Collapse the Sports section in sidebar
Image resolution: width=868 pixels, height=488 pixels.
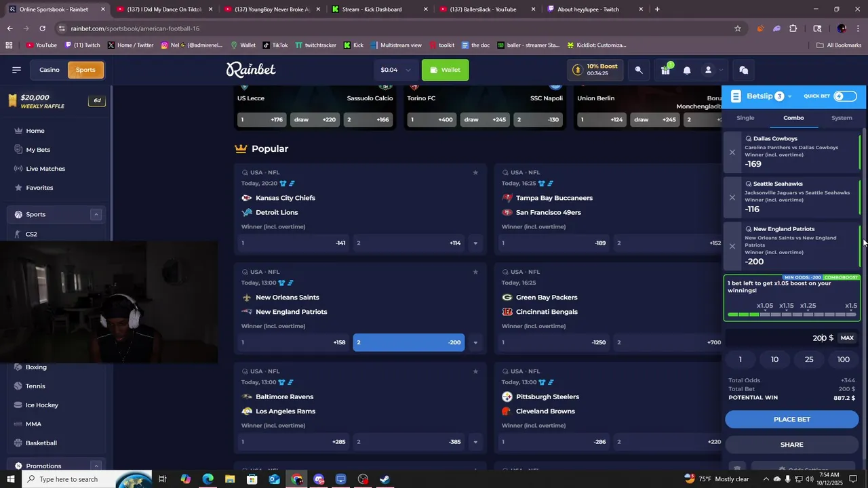coord(96,214)
